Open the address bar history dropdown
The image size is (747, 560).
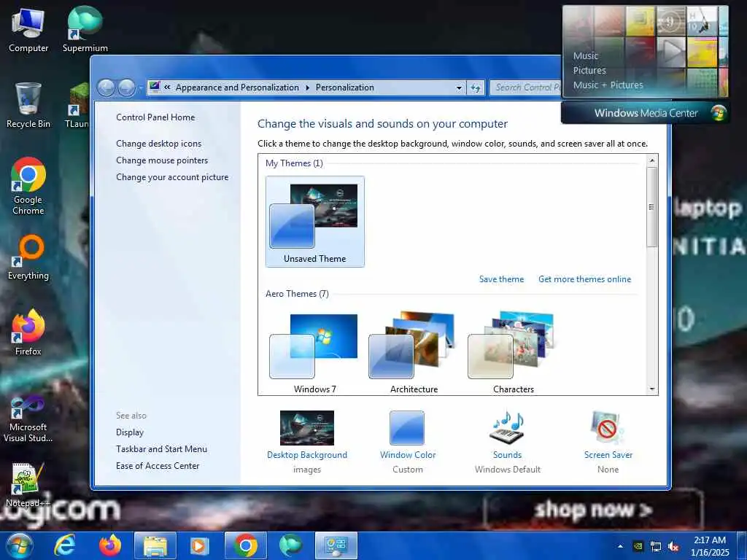[x=459, y=87]
